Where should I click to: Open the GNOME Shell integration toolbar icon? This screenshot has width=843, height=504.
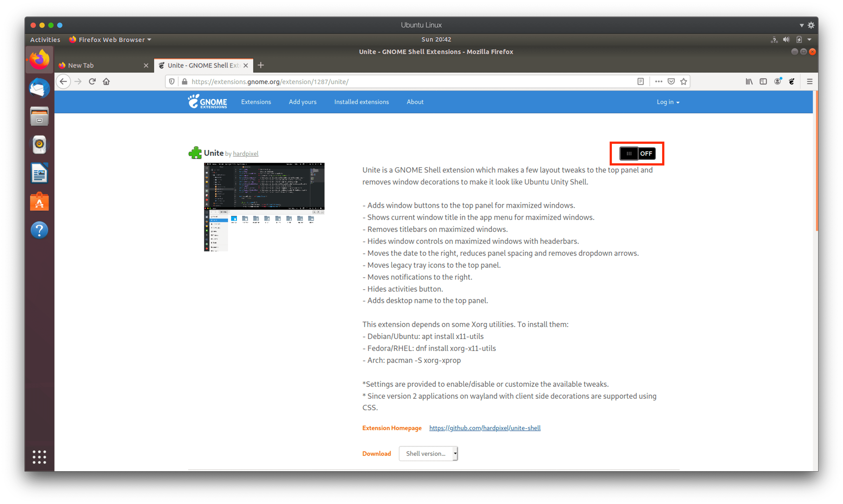(791, 81)
